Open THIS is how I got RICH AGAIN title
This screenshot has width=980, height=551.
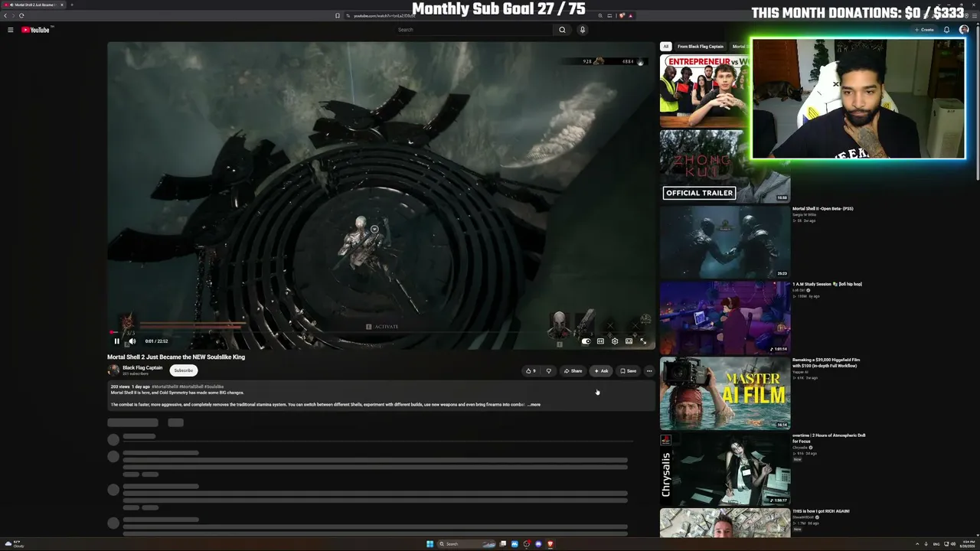click(821, 511)
